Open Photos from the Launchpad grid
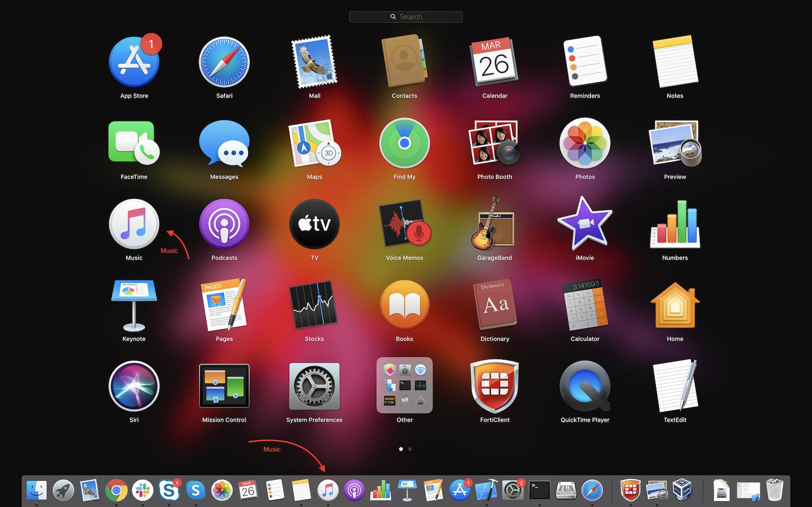The image size is (812, 507). (585, 143)
